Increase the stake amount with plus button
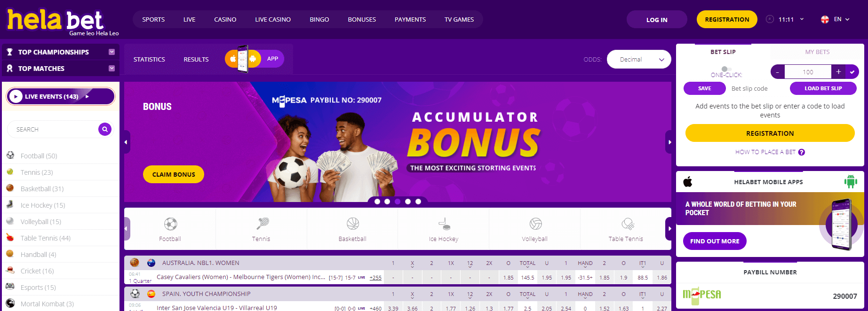The image size is (868, 311). coord(838,72)
